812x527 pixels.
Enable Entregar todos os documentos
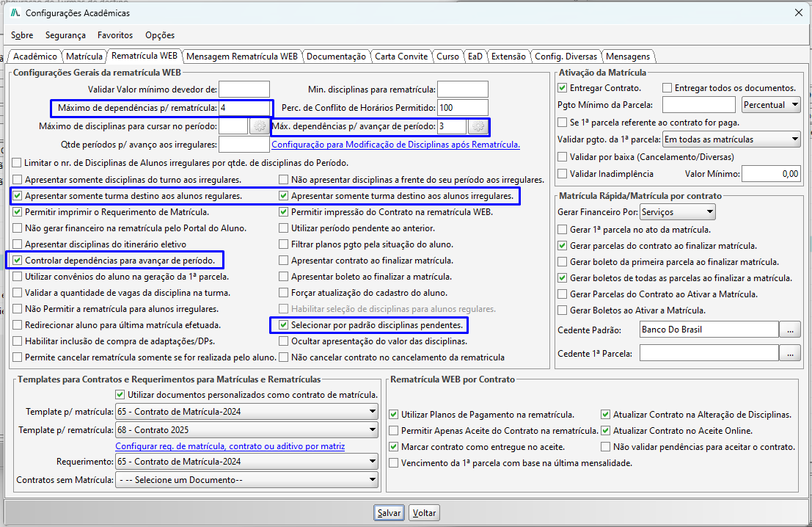point(667,88)
